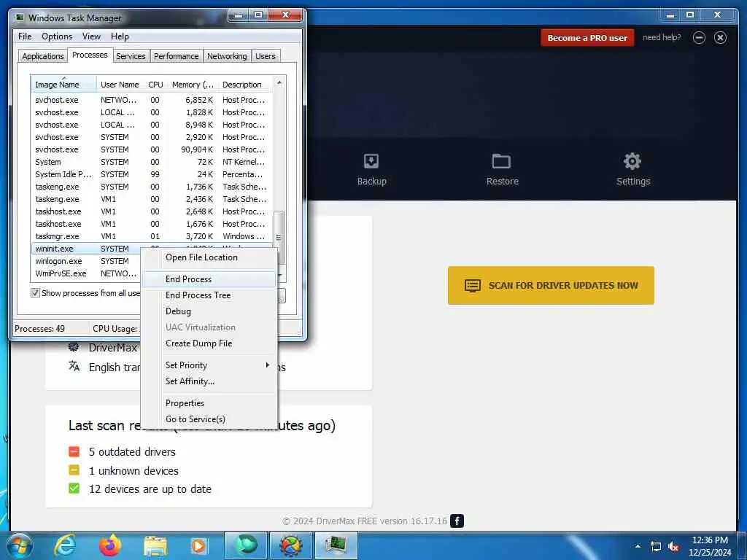Sort processes by Description column
747x560 pixels.
tap(246, 85)
